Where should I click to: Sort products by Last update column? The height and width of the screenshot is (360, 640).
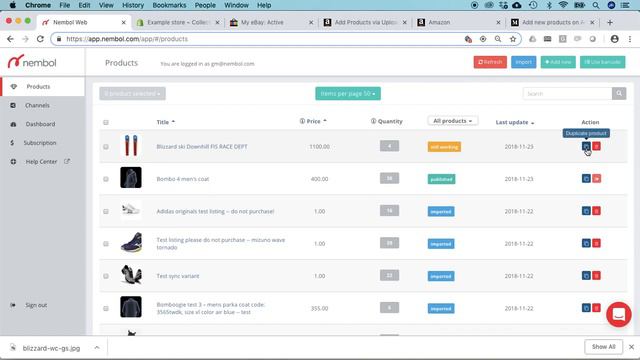tap(515, 122)
